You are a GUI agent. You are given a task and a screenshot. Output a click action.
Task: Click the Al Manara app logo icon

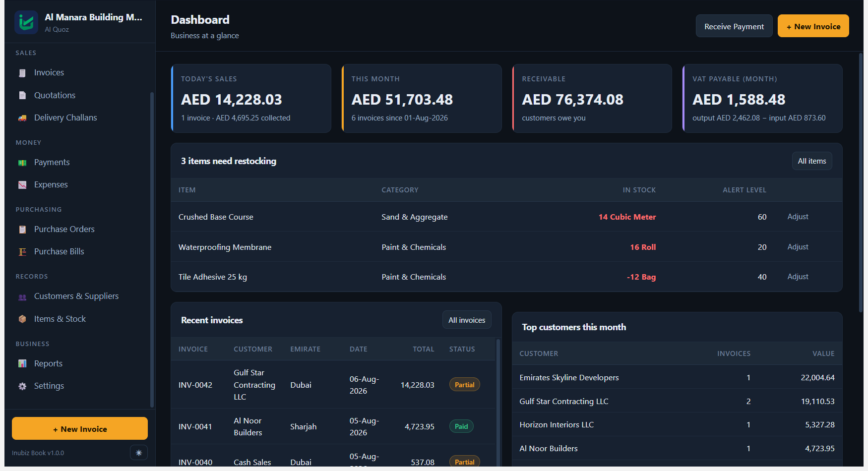pos(26,22)
